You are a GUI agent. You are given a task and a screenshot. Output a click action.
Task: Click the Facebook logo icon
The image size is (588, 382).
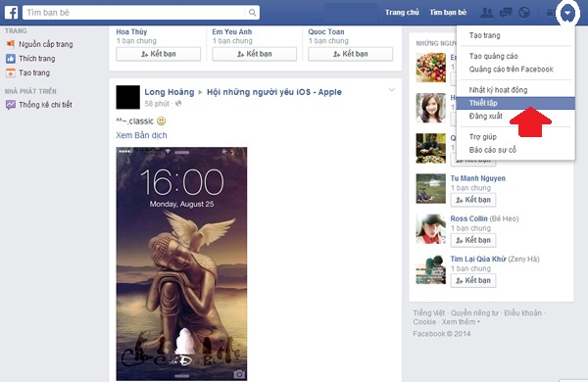pos(11,13)
